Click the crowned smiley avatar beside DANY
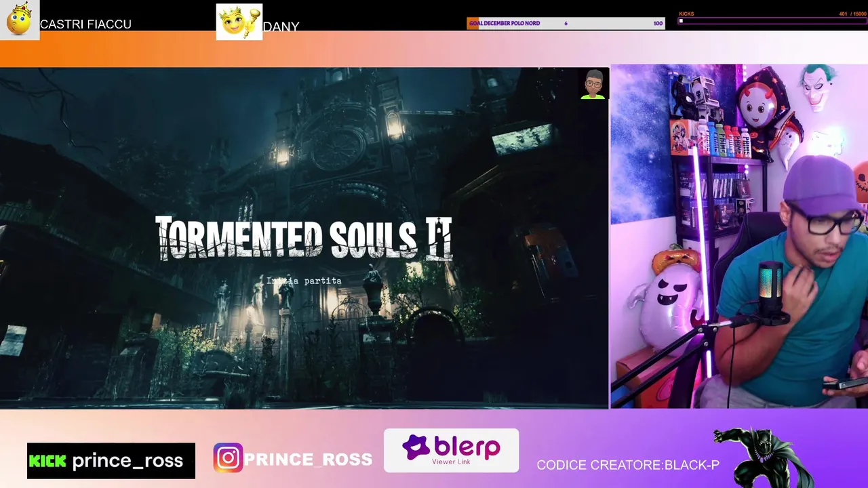The image size is (868, 488). pos(239,22)
